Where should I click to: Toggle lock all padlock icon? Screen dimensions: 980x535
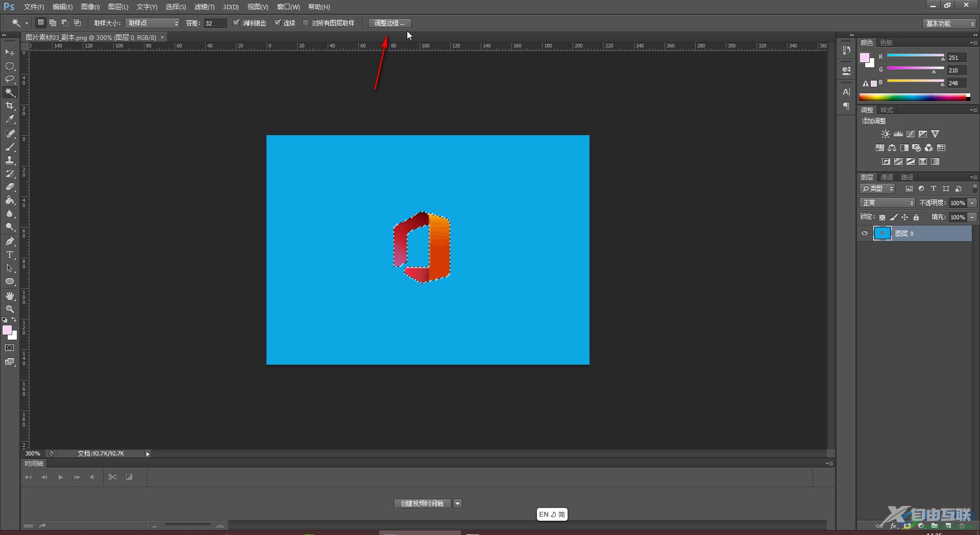916,217
